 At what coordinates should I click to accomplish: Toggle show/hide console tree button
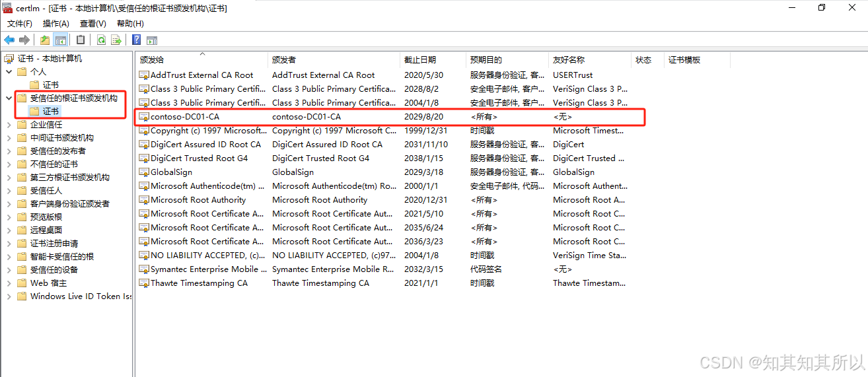pyautogui.click(x=61, y=40)
